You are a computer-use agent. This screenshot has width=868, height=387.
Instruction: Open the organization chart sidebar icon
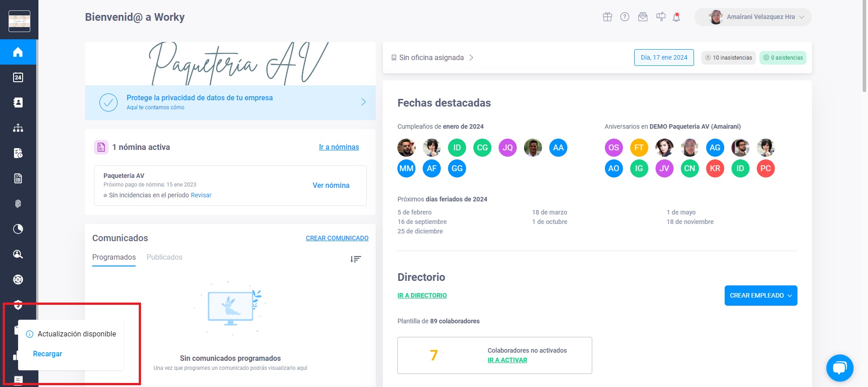point(18,128)
